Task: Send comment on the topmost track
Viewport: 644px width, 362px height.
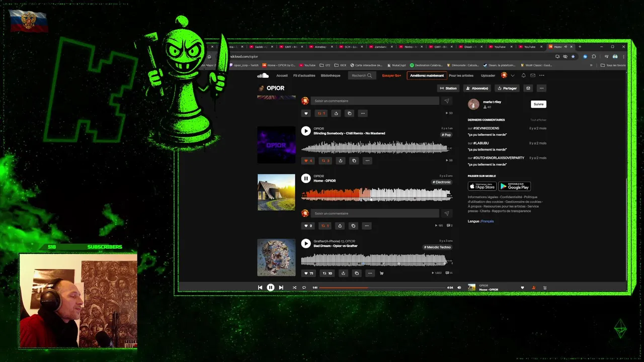Action: [x=446, y=101]
